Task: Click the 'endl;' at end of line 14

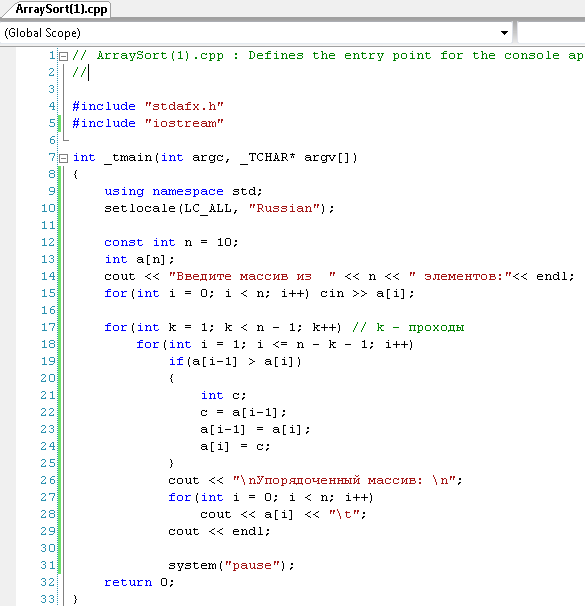Action: click(x=555, y=276)
